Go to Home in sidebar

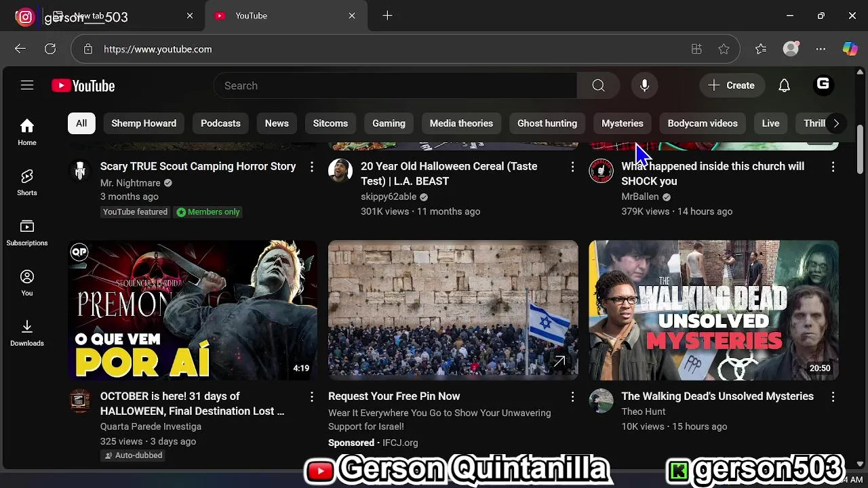coord(27,132)
